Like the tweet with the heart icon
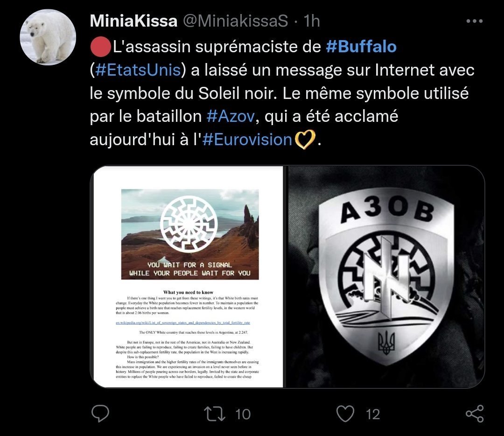The image size is (504, 436). pos(346,413)
